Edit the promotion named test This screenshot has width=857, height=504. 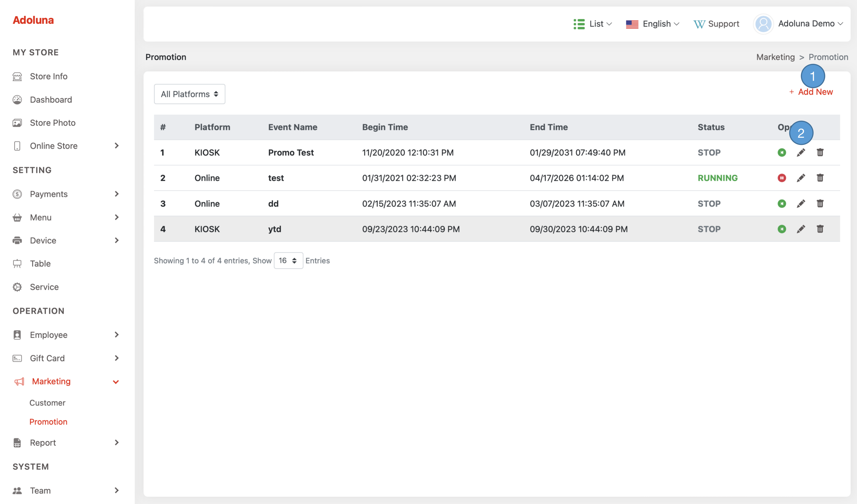point(801,178)
